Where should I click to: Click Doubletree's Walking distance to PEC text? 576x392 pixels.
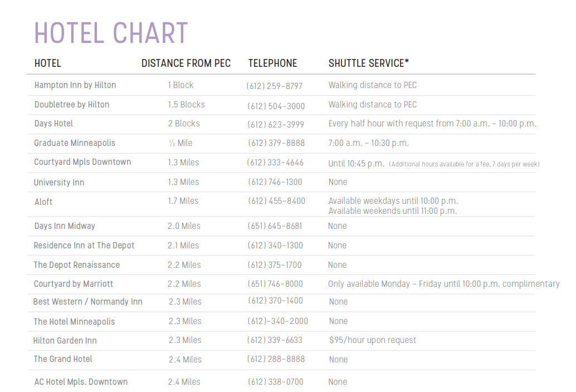(373, 105)
